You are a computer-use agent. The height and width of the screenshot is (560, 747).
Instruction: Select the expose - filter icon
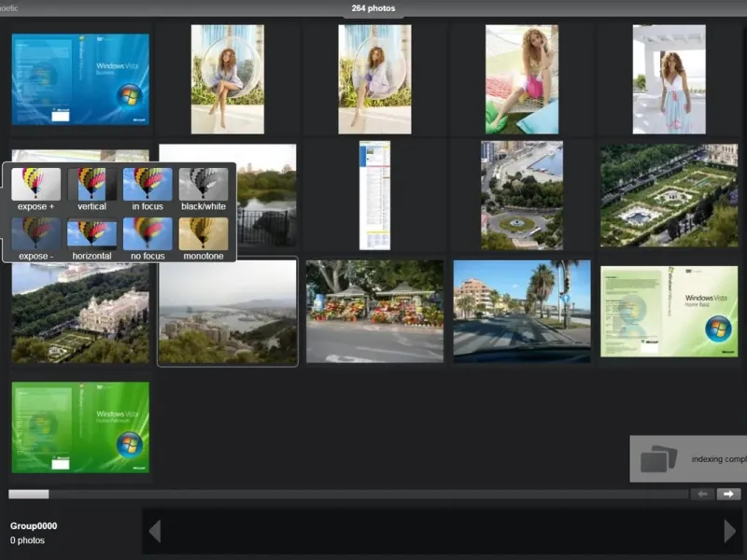point(36,233)
